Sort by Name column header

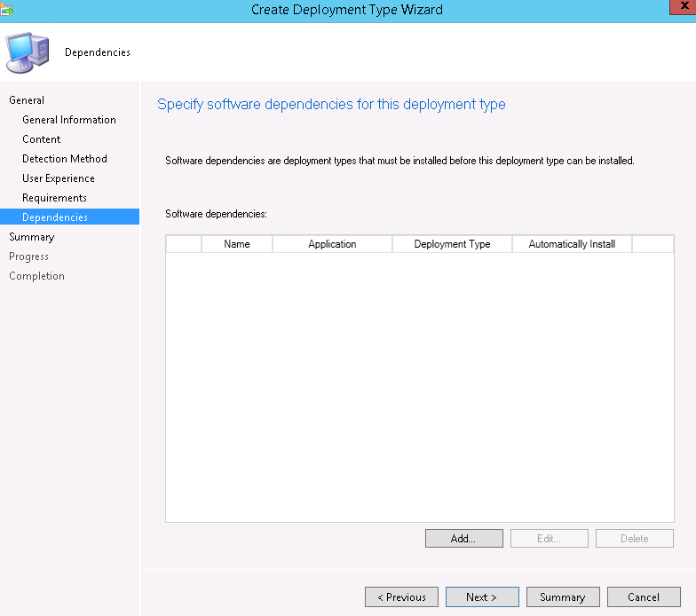point(237,244)
